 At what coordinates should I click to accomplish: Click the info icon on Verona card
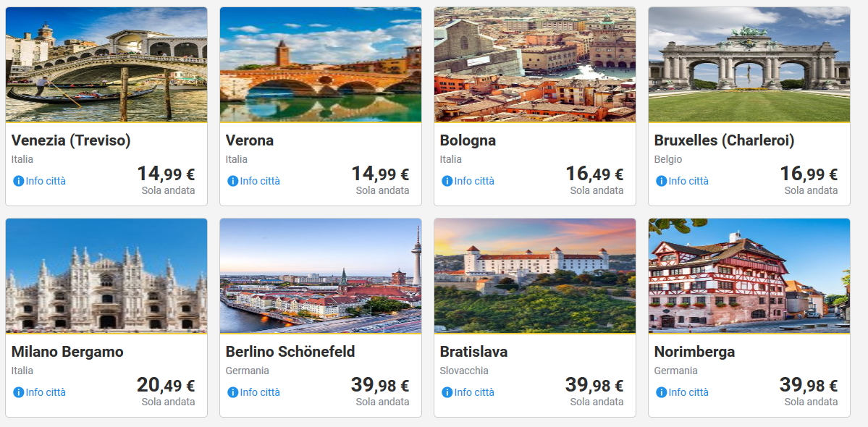(x=232, y=181)
